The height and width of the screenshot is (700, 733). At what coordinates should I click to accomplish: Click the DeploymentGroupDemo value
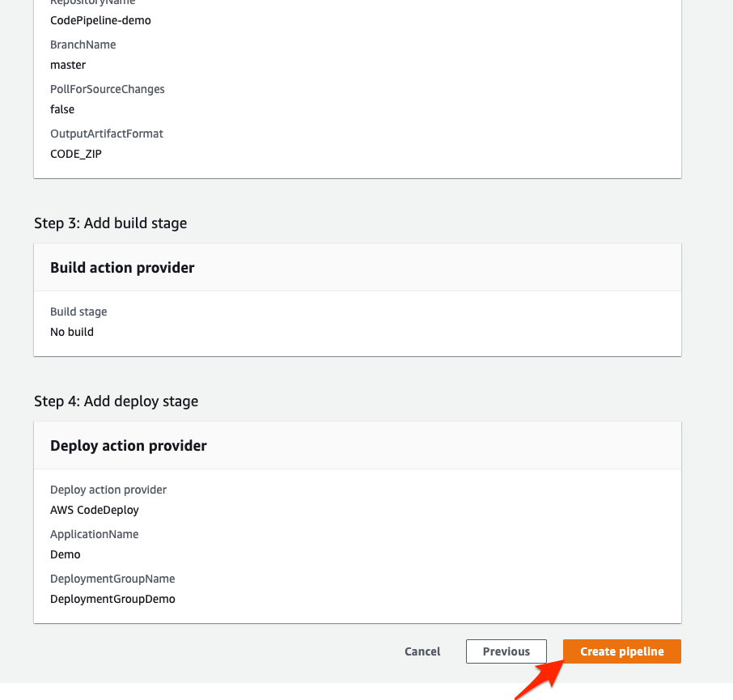(112, 599)
